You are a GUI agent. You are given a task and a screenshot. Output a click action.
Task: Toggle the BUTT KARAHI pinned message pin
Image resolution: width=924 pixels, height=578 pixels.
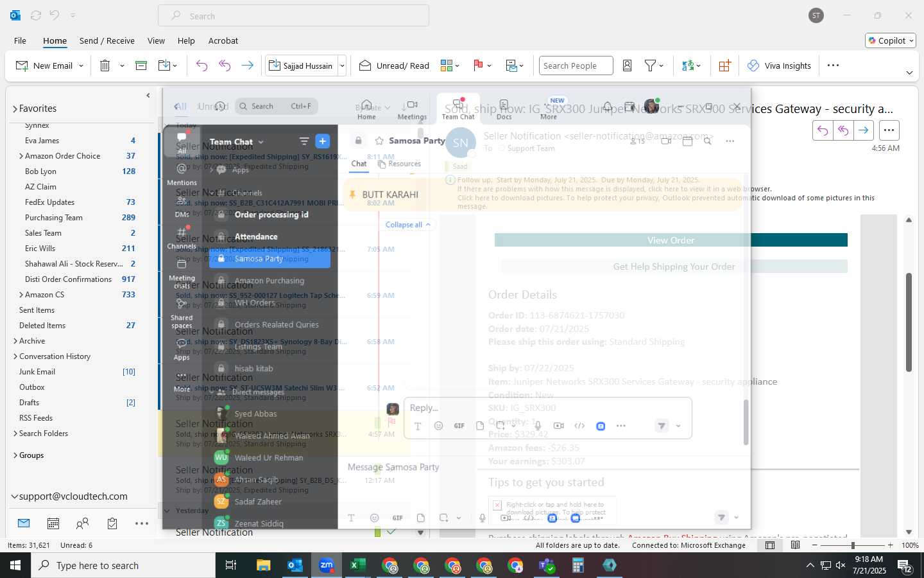[x=352, y=195]
